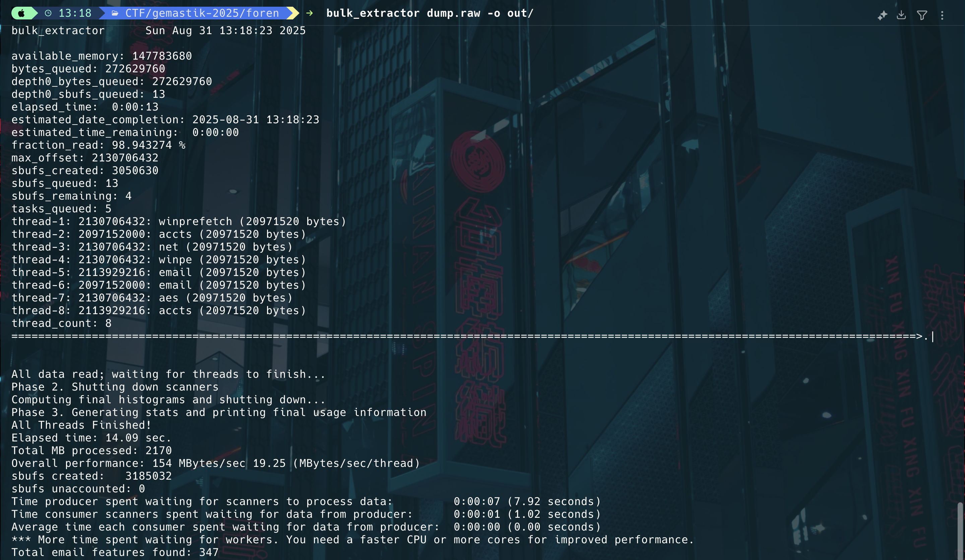The width and height of the screenshot is (965, 560).
Task: Click the folder icon in prompt path
Action: pyautogui.click(x=115, y=13)
